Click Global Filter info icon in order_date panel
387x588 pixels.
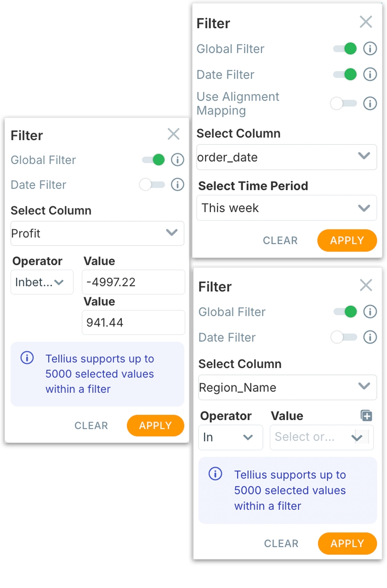[x=370, y=49]
